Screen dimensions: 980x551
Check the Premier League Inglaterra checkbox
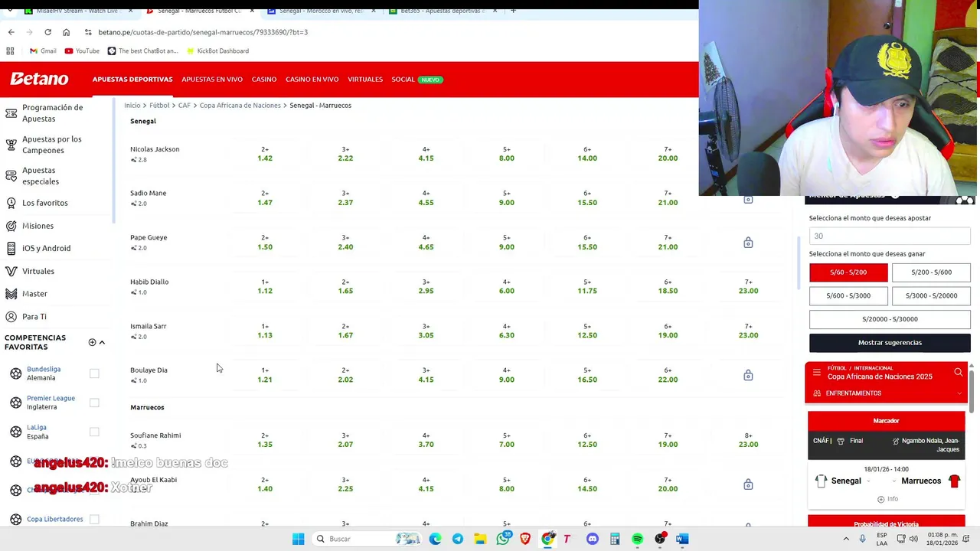pos(94,403)
